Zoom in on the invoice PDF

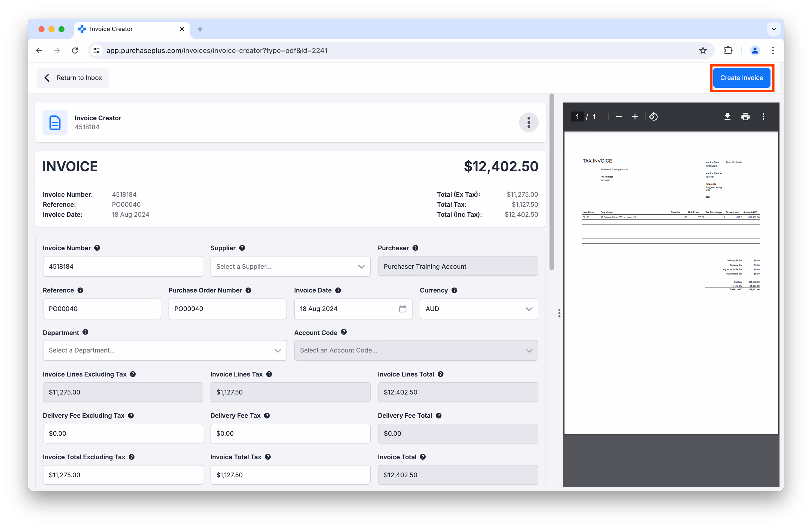[635, 117]
